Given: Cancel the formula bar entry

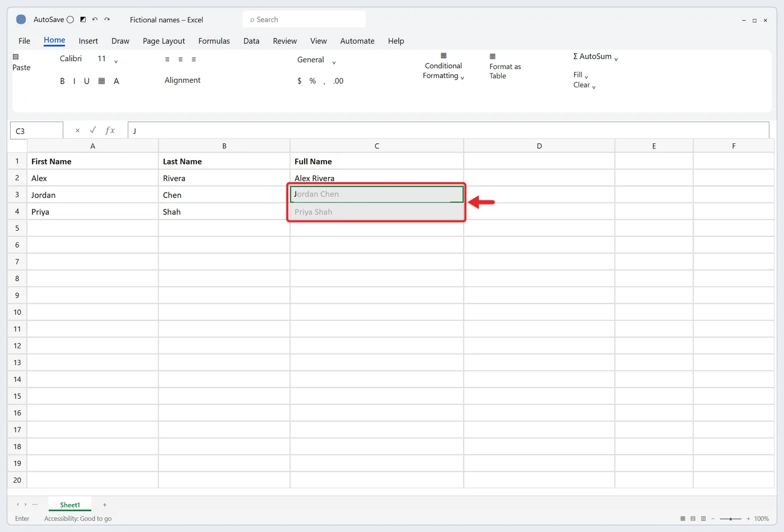Looking at the screenshot, I should [x=77, y=130].
